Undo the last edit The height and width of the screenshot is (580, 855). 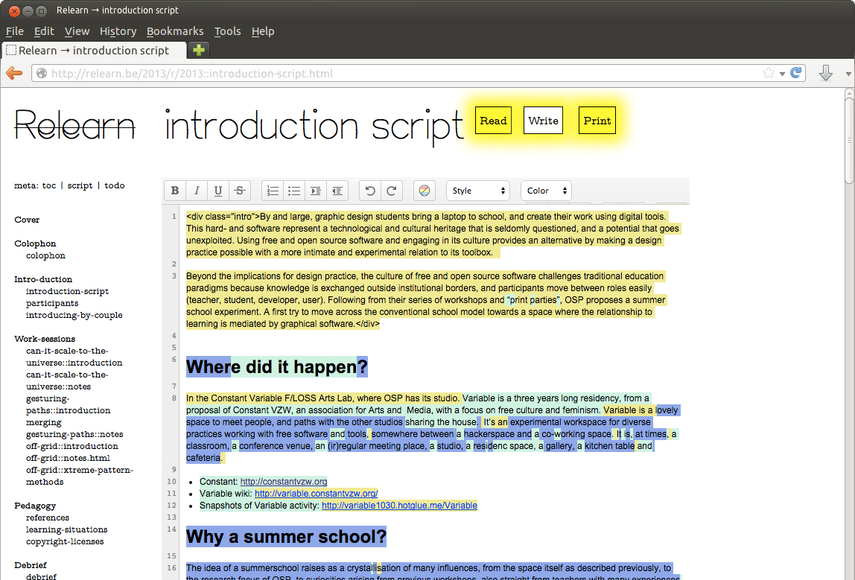coord(369,191)
